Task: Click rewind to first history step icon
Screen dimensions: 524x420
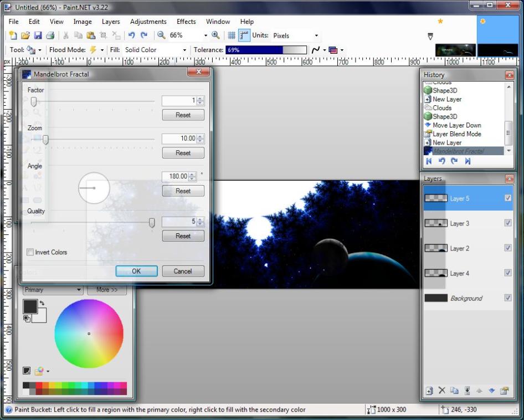Action: [x=429, y=161]
